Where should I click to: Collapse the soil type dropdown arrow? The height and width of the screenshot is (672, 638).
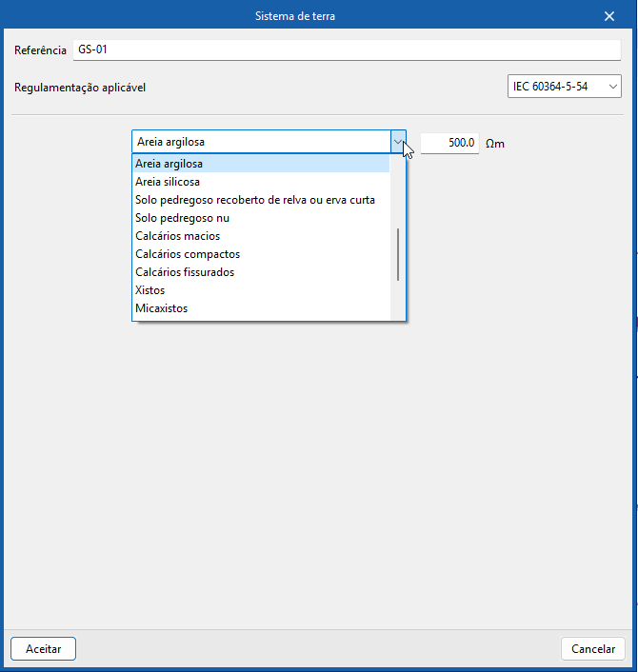398,142
